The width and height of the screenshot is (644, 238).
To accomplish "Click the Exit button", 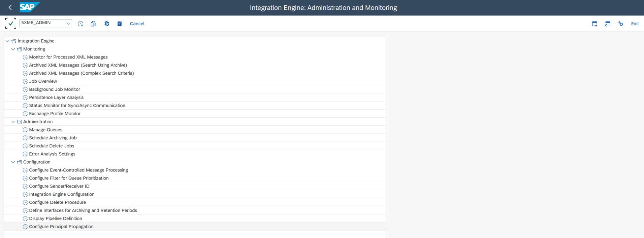I will 635,24.
